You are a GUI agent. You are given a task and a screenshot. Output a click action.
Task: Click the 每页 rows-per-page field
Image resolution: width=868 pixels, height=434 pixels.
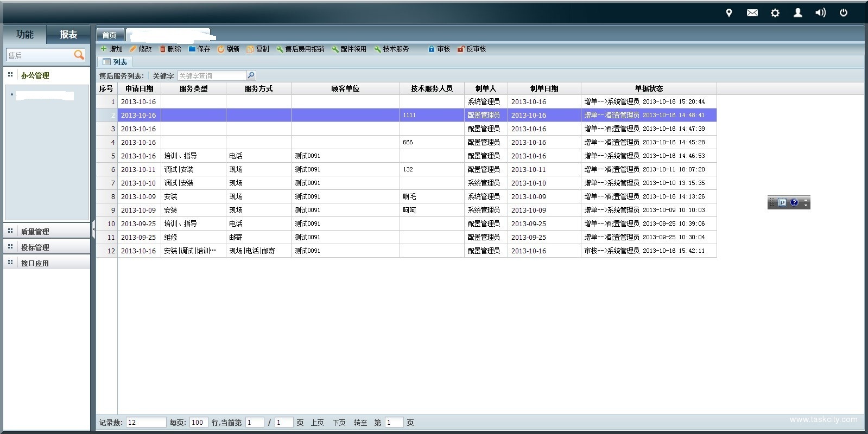[x=199, y=422]
